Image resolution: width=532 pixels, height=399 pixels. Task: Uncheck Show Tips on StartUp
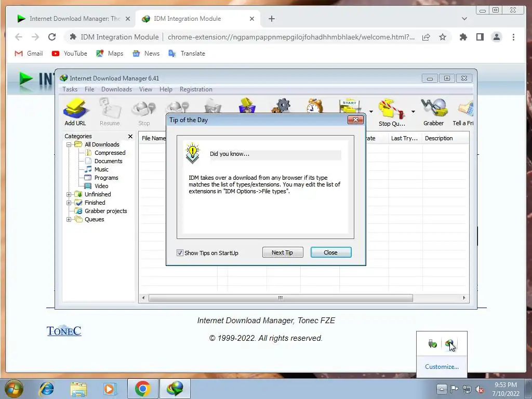pyautogui.click(x=180, y=253)
